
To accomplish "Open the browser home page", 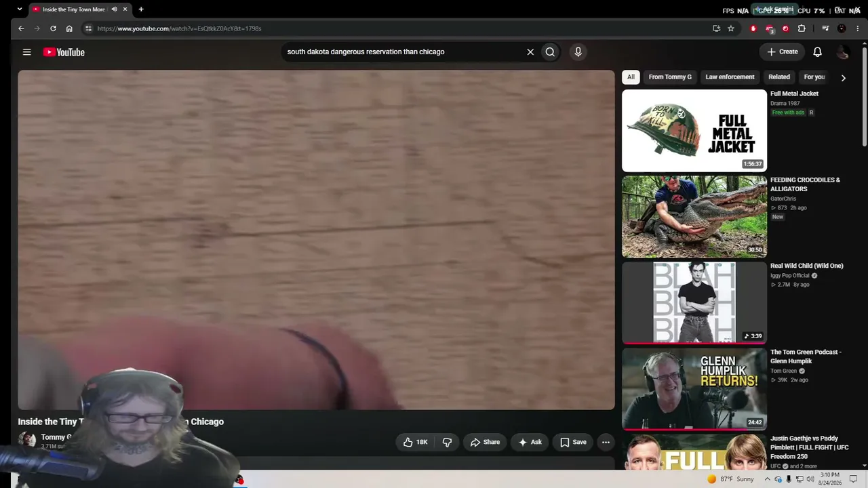I will (x=69, y=28).
